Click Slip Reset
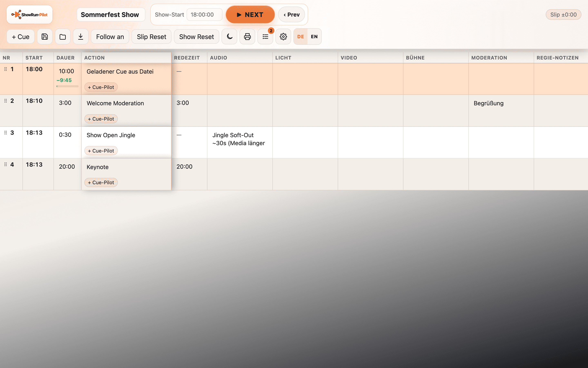The width and height of the screenshot is (588, 368). (151, 37)
